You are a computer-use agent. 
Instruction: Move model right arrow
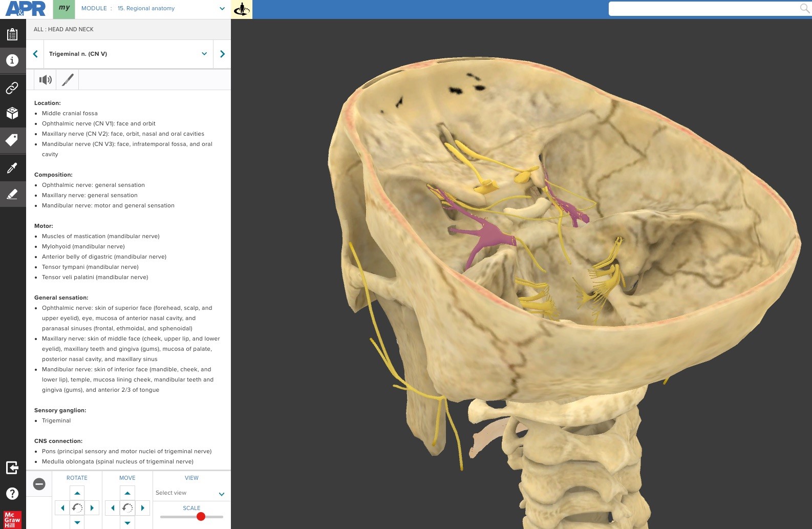pos(142,508)
